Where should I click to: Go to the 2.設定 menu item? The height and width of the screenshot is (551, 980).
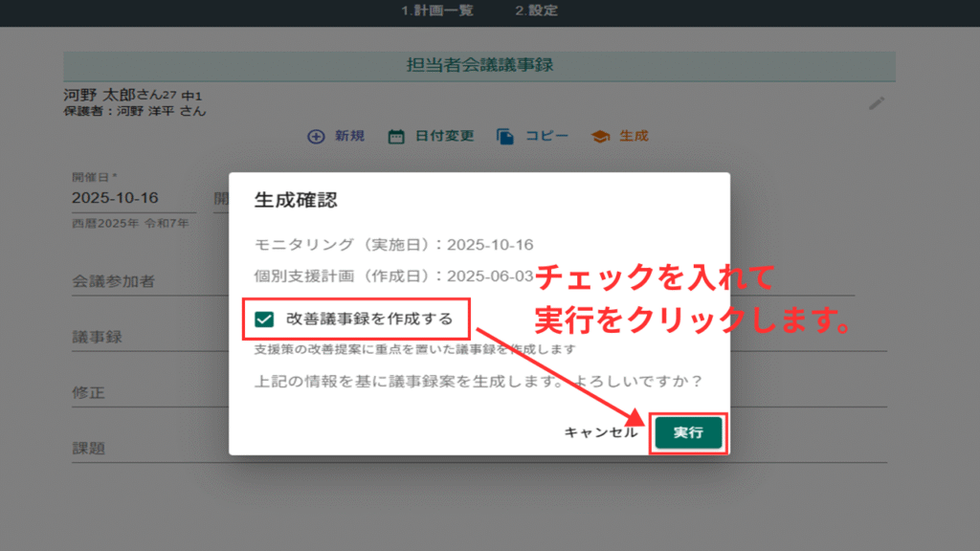(x=536, y=11)
